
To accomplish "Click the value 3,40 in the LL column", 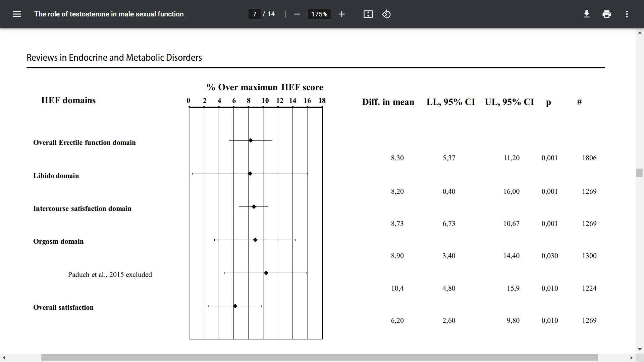I will pyautogui.click(x=449, y=256).
